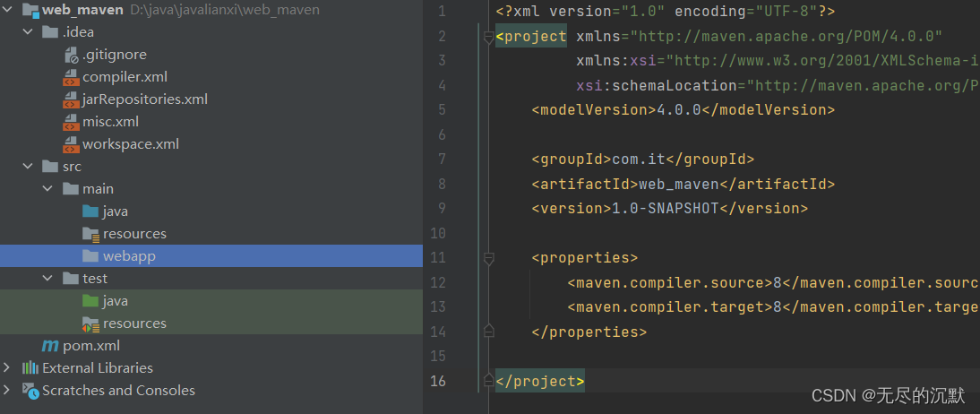Viewport: 980px width, 414px height.
Task: Fold the project tag at line 2
Action: pyautogui.click(x=489, y=39)
